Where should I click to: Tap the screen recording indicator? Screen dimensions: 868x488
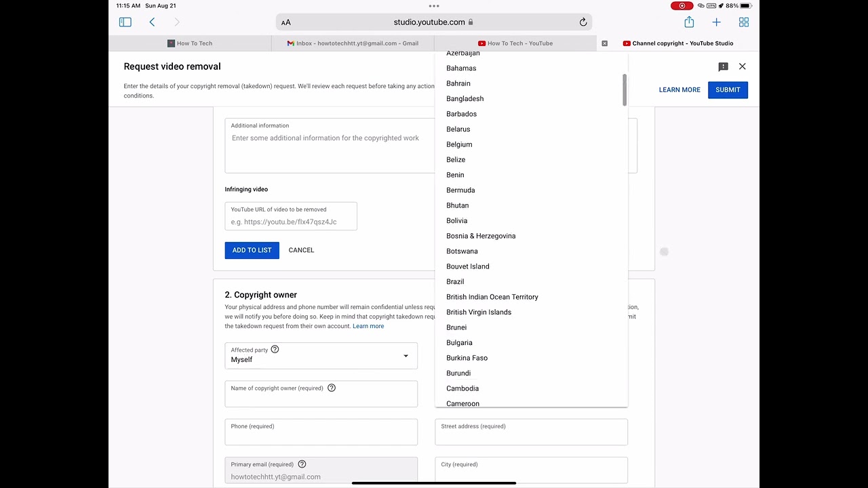[682, 6]
